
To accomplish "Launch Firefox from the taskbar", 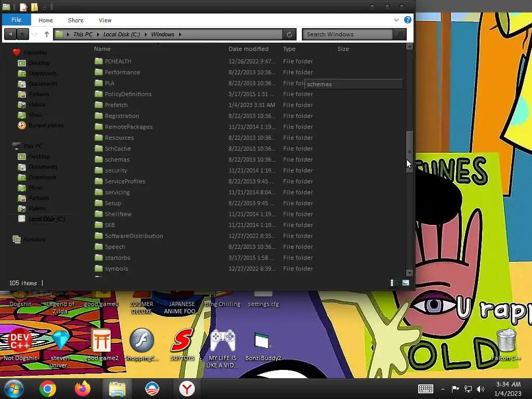I will [x=83, y=389].
